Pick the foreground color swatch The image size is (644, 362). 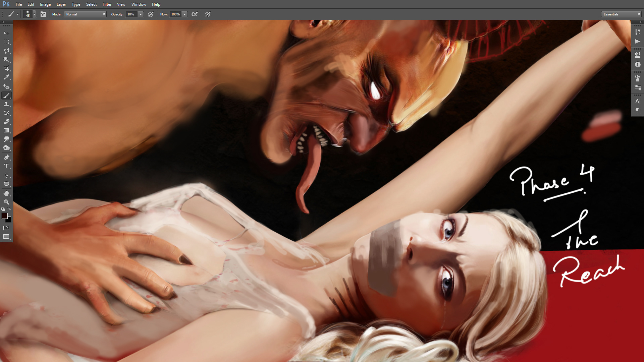(x=4, y=216)
